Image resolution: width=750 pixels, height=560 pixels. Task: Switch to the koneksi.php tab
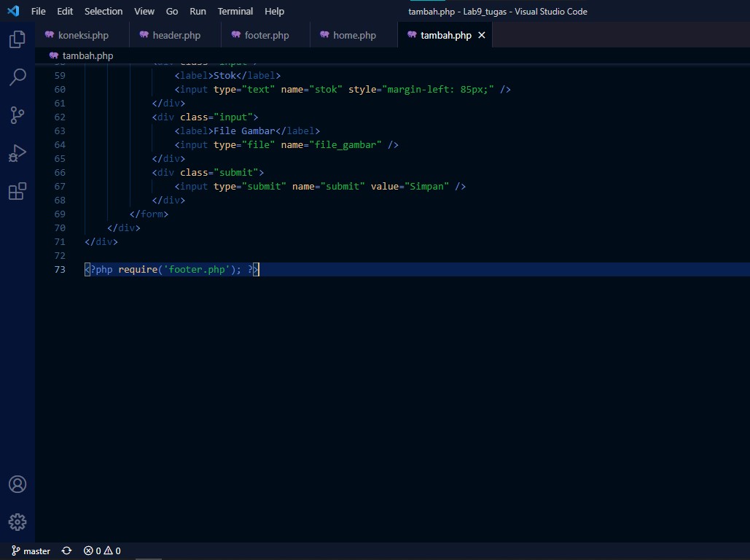pyautogui.click(x=82, y=36)
